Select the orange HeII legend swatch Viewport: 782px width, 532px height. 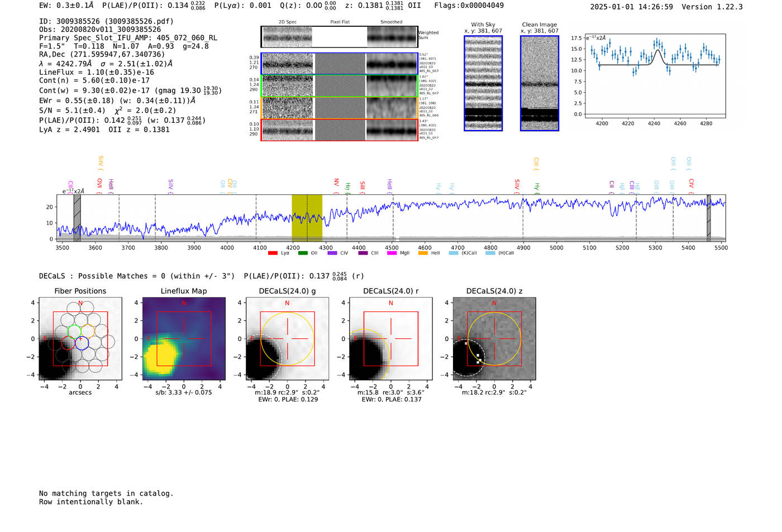[x=423, y=253]
